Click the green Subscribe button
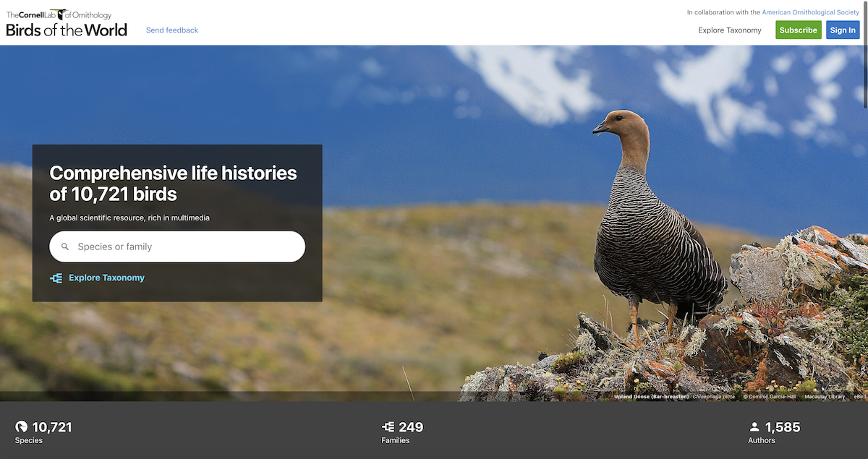 pyautogui.click(x=799, y=30)
